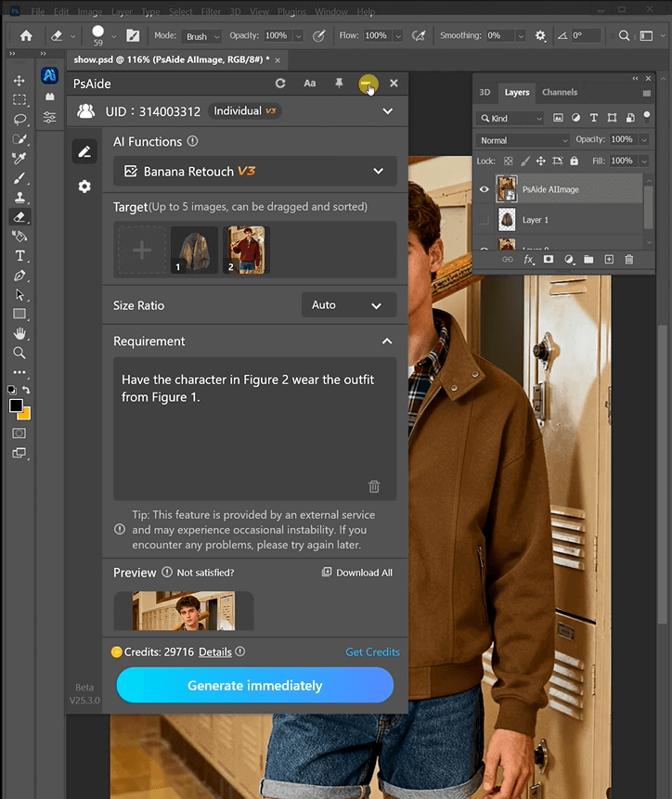Select the Eyedropper tool

(x=19, y=159)
